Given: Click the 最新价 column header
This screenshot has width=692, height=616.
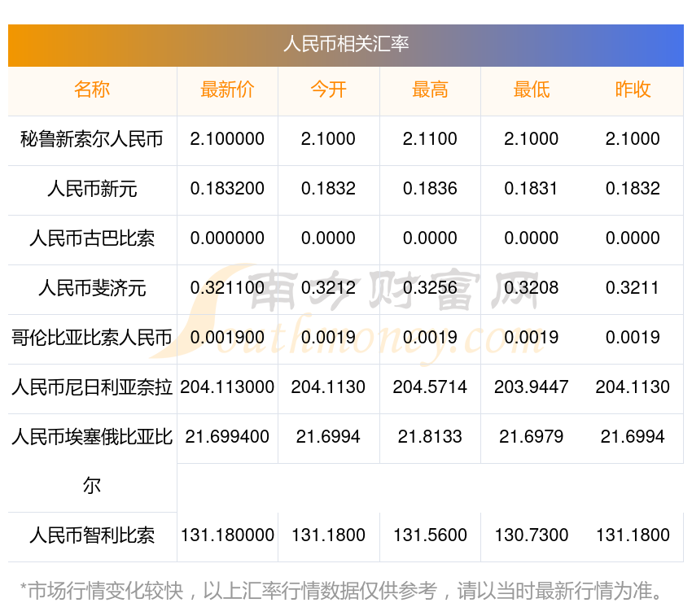Looking at the screenshot, I should (x=227, y=90).
